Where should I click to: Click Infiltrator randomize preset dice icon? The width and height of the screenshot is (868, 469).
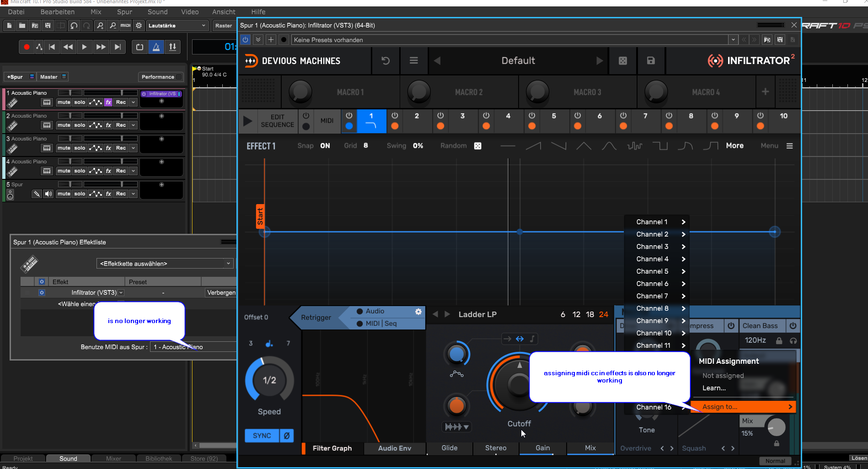(622, 61)
